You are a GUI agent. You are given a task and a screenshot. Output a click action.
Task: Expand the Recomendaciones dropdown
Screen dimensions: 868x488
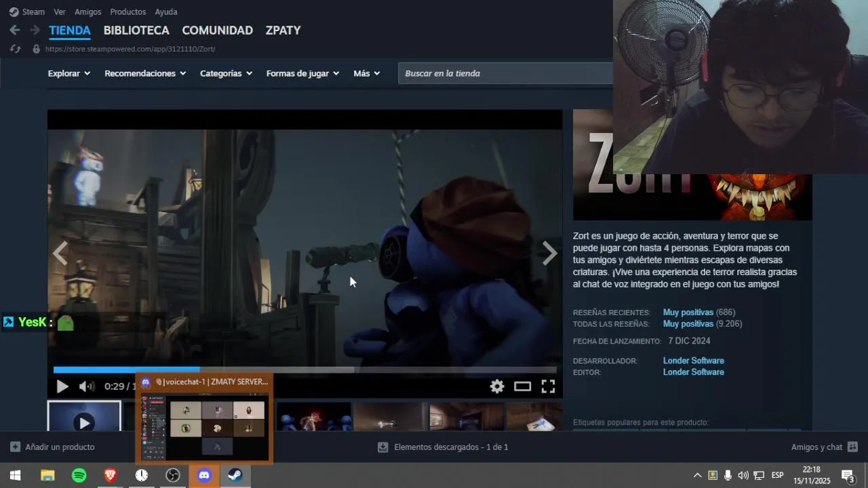pyautogui.click(x=145, y=73)
